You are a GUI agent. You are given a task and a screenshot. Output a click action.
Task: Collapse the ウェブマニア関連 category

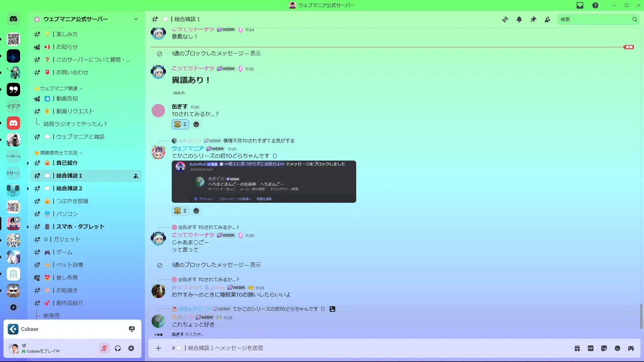[x=58, y=88]
